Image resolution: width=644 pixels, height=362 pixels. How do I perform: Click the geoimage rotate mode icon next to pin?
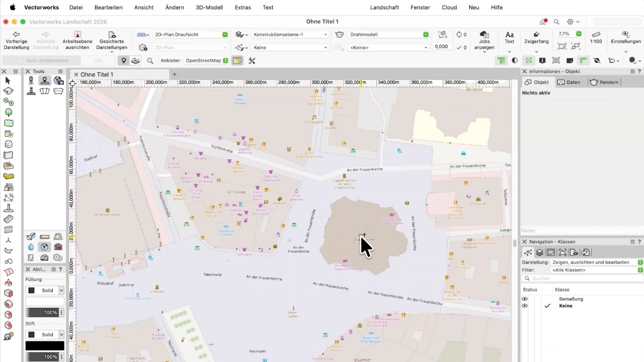tap(135, 61)
